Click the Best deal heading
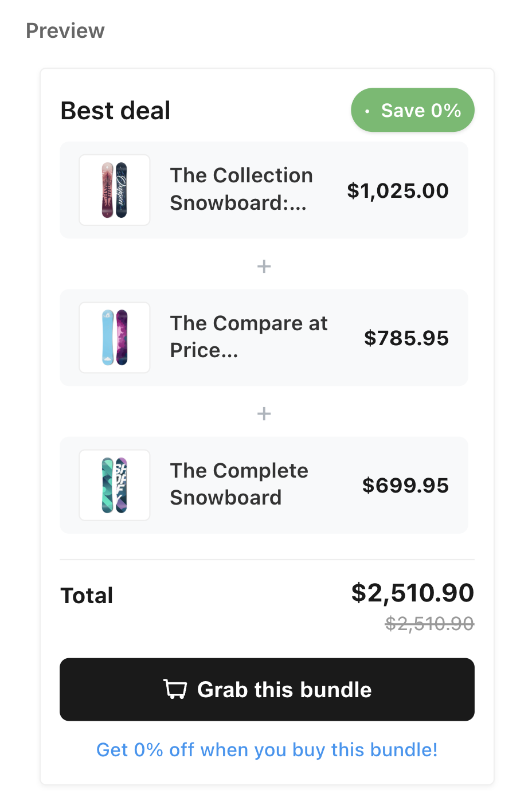This screenshot has width=532, height=805. 115,111
